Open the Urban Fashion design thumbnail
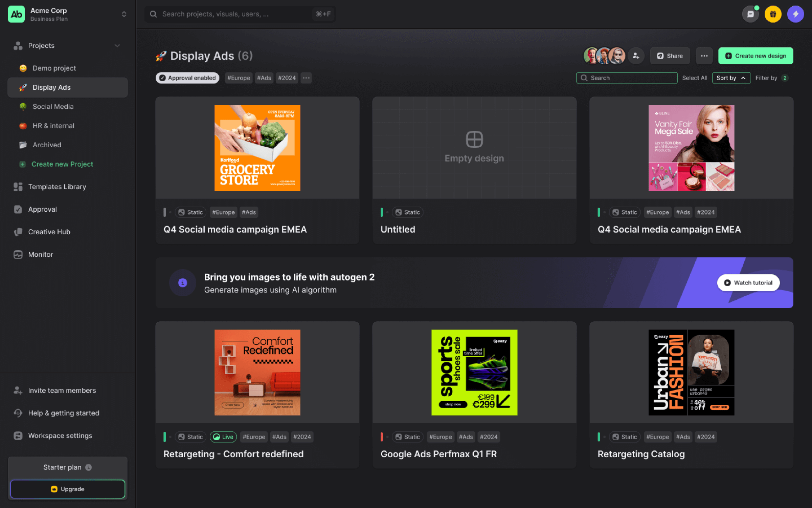 (691, 373)
